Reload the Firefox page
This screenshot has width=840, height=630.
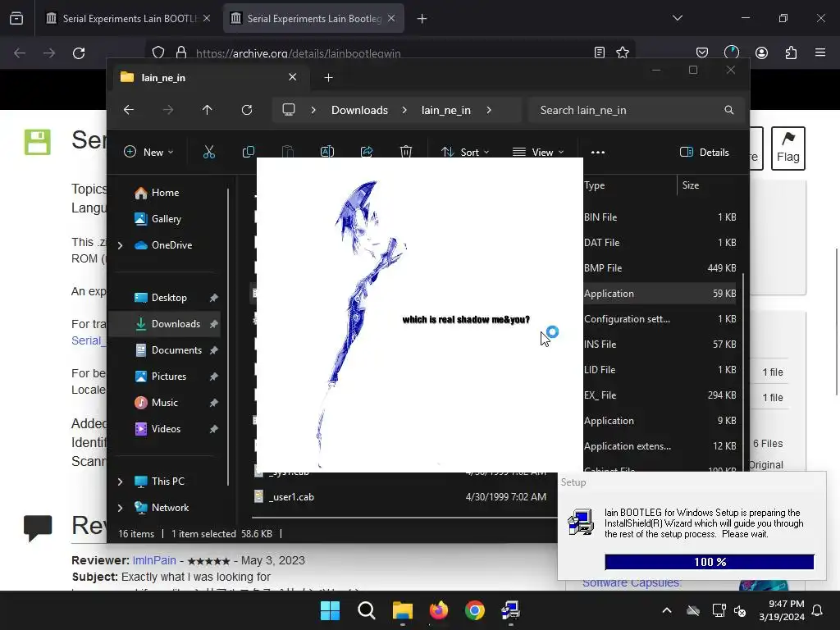click(79, 53)
